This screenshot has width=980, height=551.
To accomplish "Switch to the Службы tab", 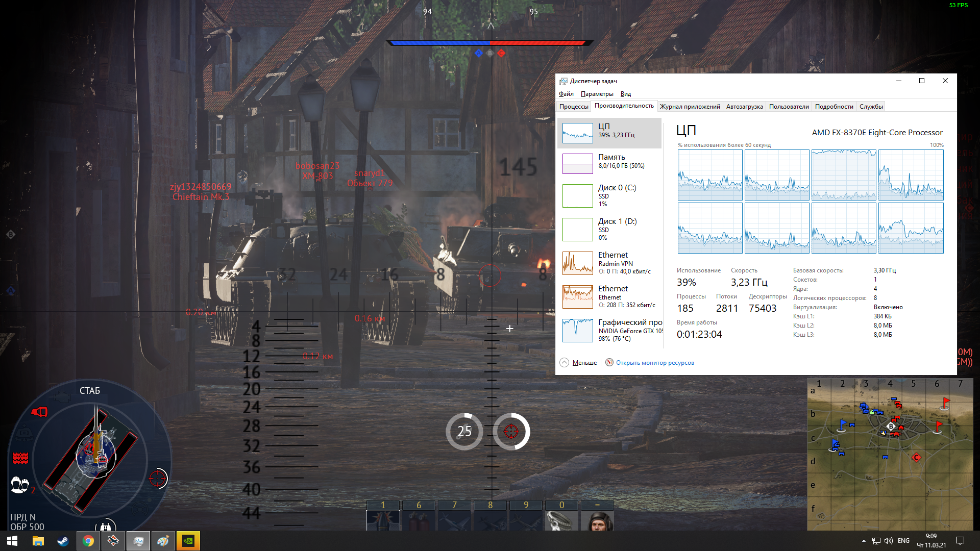I will pyautogui.click(x=871, y=107).
